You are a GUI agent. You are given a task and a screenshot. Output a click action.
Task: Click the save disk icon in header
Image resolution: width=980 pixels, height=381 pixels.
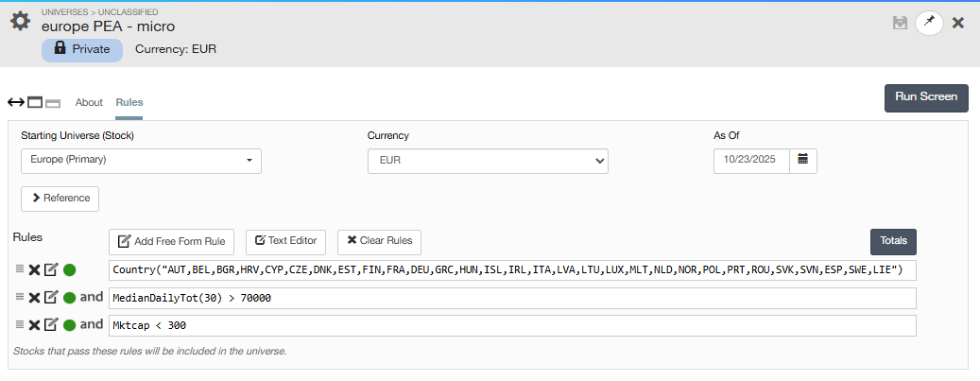900,23
